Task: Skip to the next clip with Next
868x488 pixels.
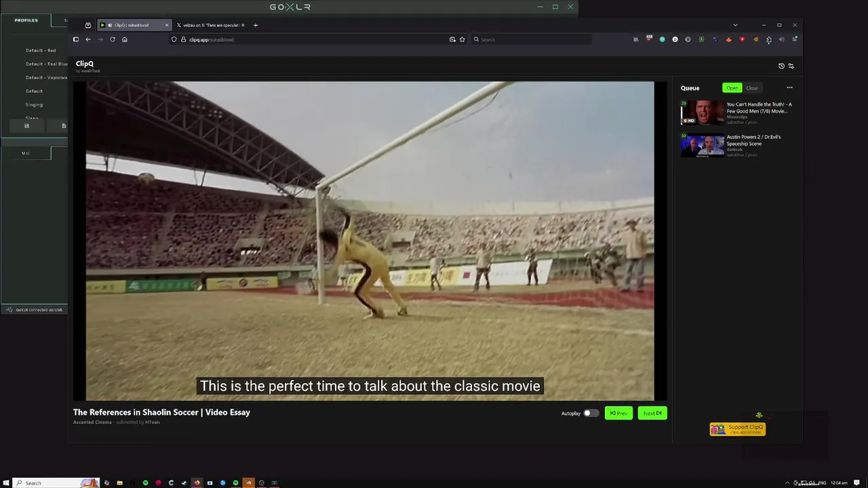Action: pyautogui.click(x=652, y=413)
